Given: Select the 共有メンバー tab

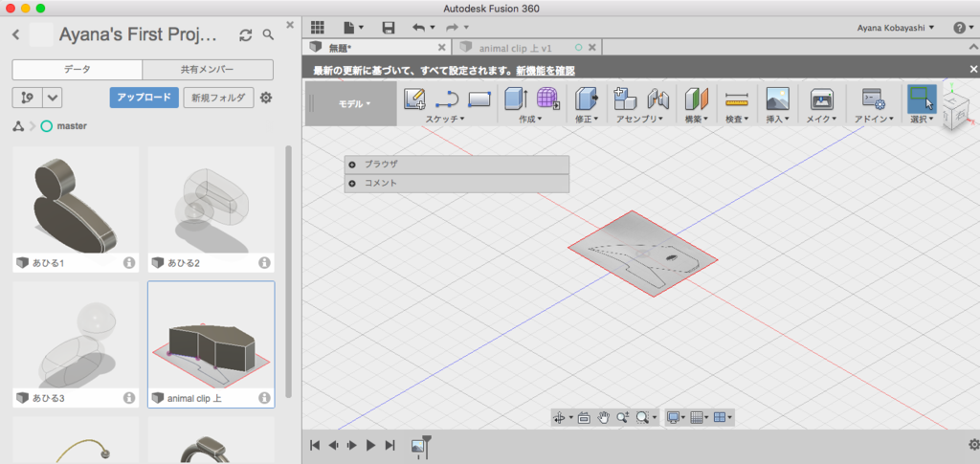Looking at the screenshot, I should pyautogui.click(x=208, y=70).
